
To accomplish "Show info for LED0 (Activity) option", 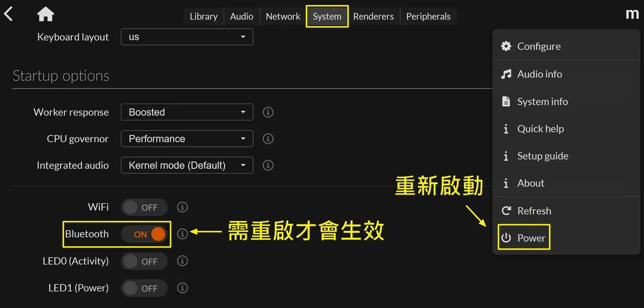I will coord(182,261).
